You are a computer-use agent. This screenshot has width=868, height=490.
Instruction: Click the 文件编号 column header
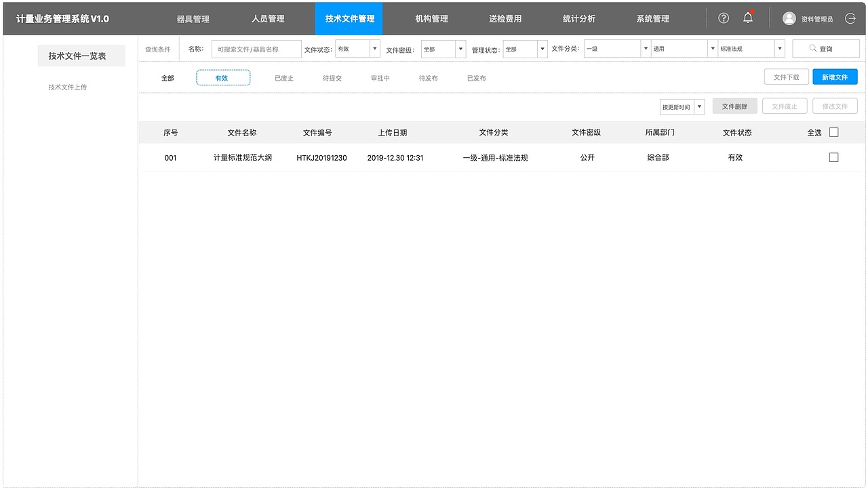coord(317,133)
